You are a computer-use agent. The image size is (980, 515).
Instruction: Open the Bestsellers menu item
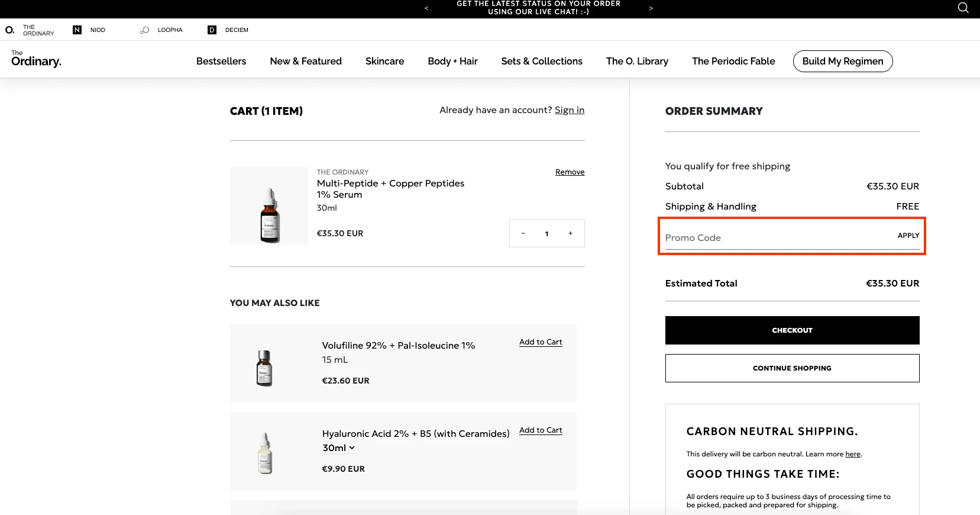[221, 61]
